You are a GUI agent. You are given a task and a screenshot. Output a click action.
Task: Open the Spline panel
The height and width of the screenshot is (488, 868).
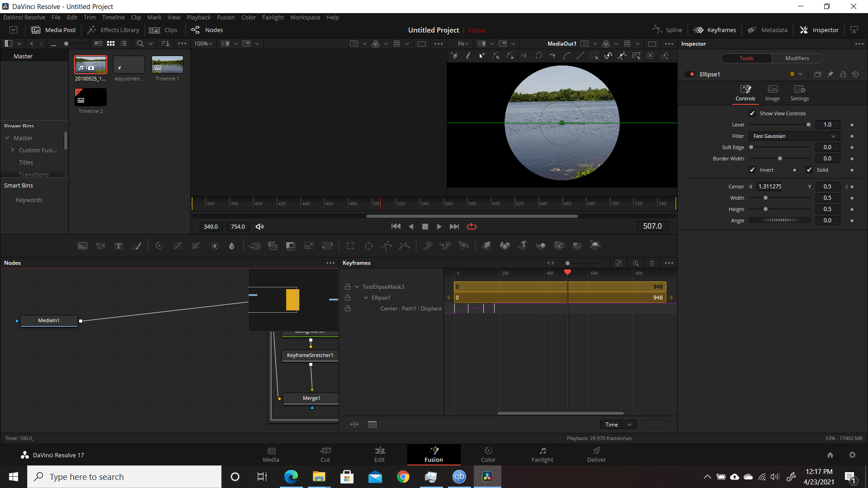pyautogui.click(x=667, y=30)
